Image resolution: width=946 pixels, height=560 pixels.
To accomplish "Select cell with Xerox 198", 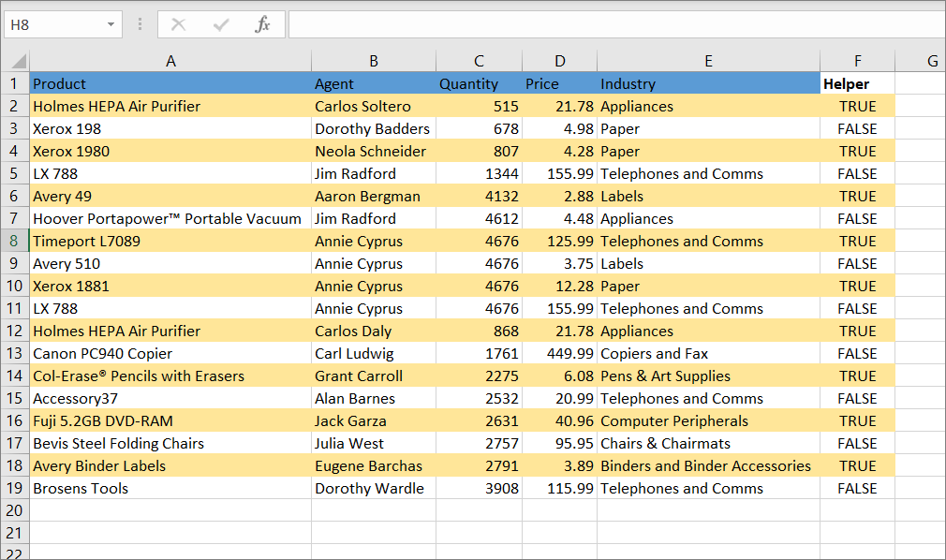I will (170, 128).
